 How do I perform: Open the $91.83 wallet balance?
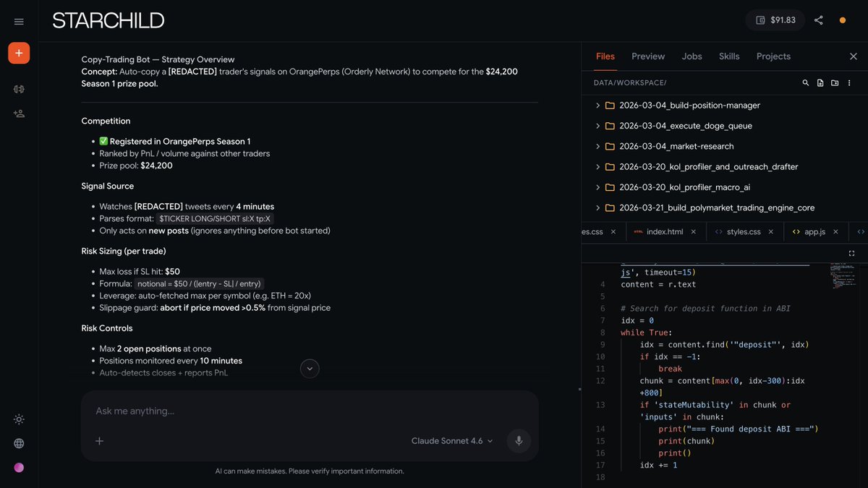tap(775, 20)
